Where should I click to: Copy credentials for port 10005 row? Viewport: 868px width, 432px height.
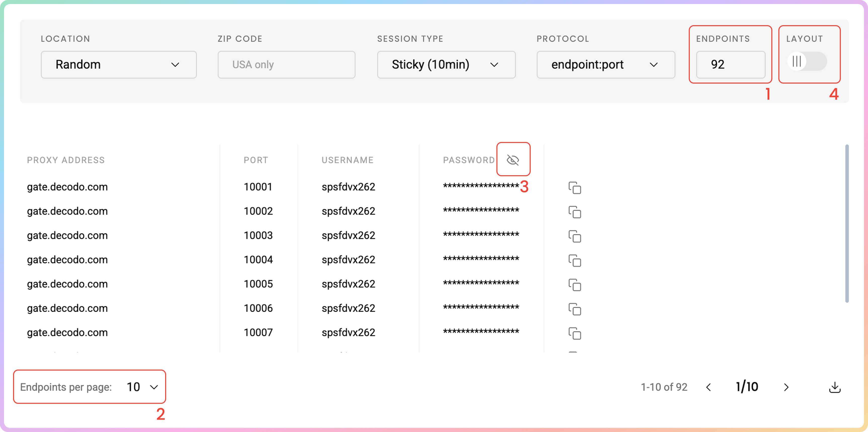(x=574, y=285)
